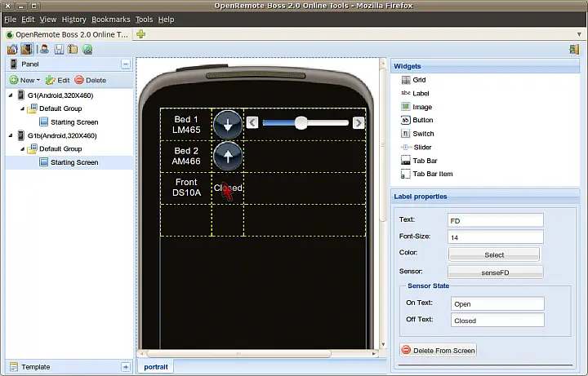Click the green globe toolbar icon
The image size is (588, 376).
87,49
